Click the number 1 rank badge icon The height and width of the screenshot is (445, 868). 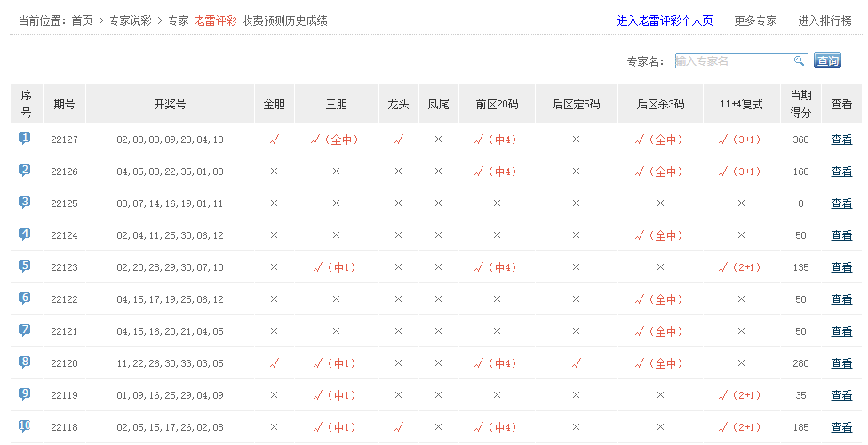coord(25,139)
